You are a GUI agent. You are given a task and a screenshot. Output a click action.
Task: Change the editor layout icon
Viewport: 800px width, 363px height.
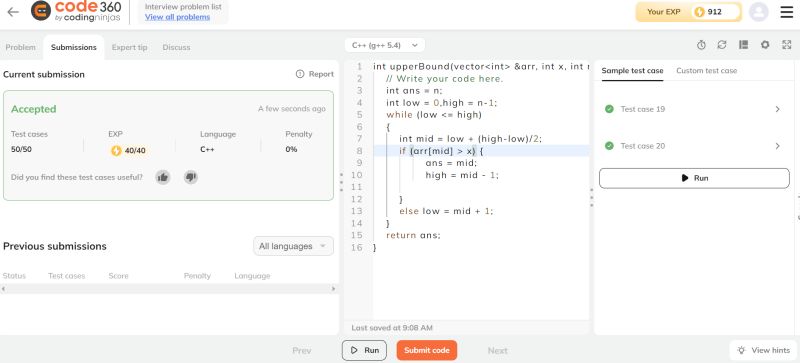(x=743, y=45)
